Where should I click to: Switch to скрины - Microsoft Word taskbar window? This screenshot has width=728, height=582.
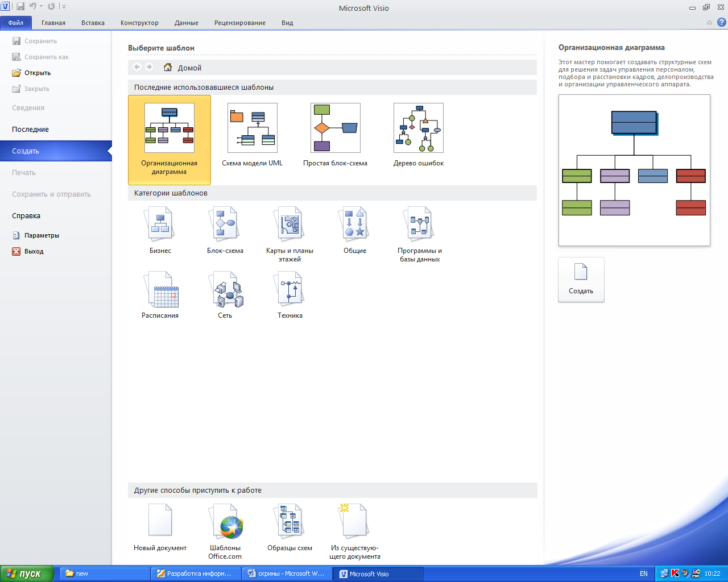(x=287, y=573)
